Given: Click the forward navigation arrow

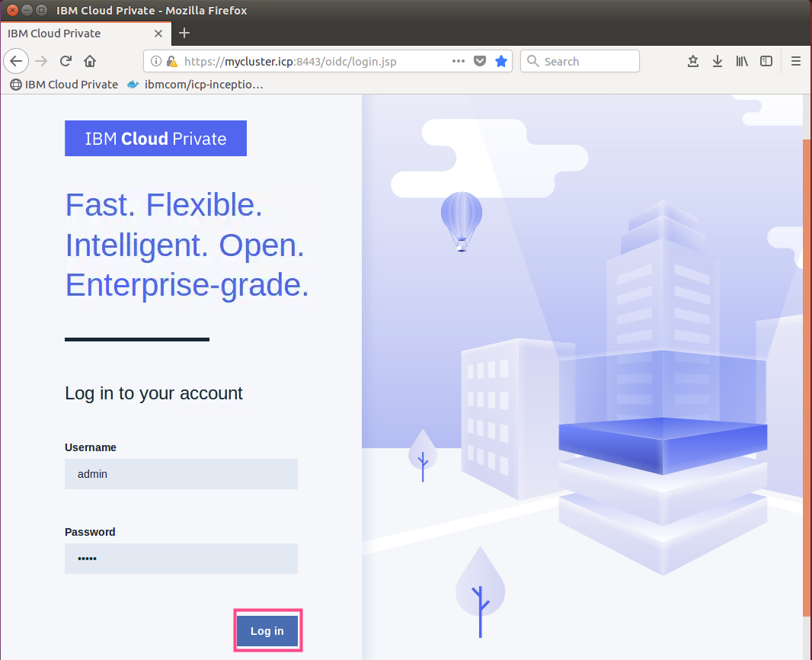Looking at the screenshot, I should coord(41,61).
